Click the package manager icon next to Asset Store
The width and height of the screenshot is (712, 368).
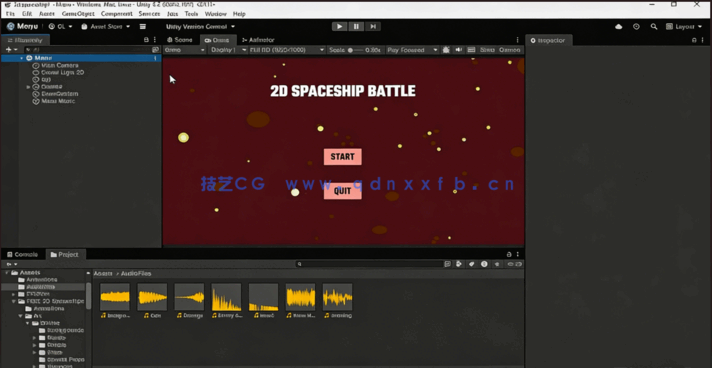pos(143,27)
